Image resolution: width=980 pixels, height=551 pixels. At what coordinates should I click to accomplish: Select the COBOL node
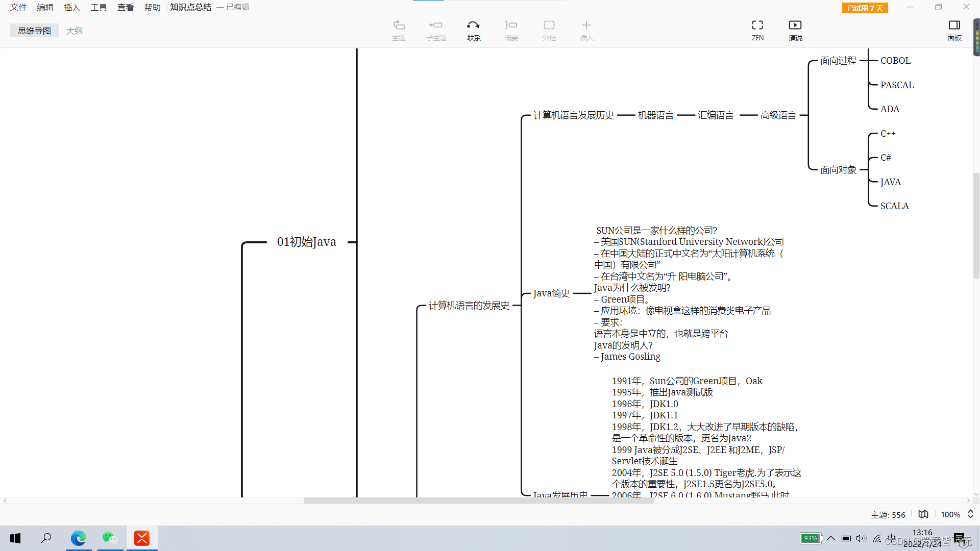896,61
